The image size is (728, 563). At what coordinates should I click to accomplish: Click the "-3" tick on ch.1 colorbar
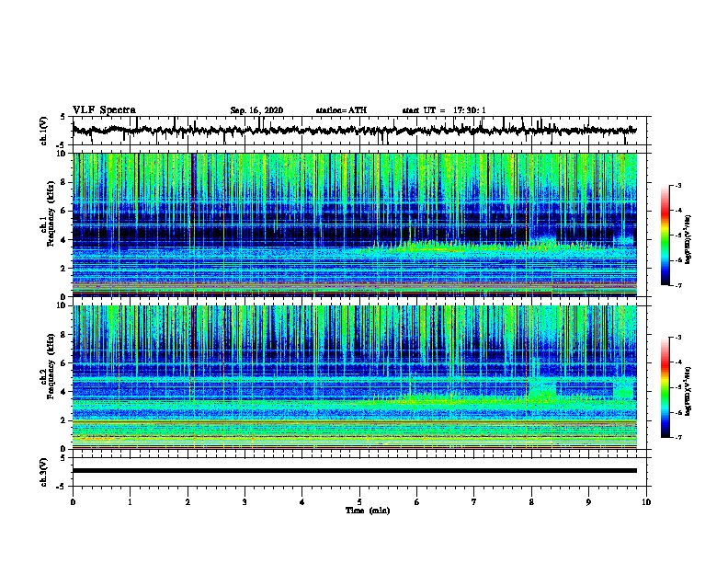[x=677, y=185]
